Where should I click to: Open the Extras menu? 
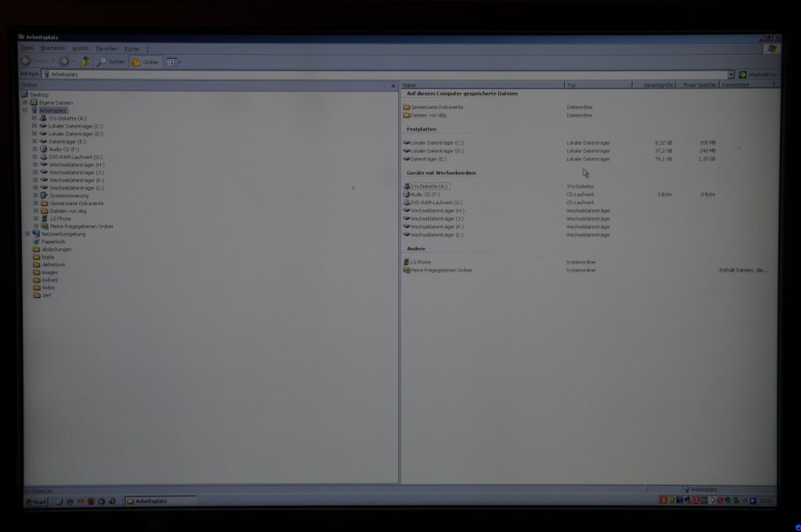point(131,49)
